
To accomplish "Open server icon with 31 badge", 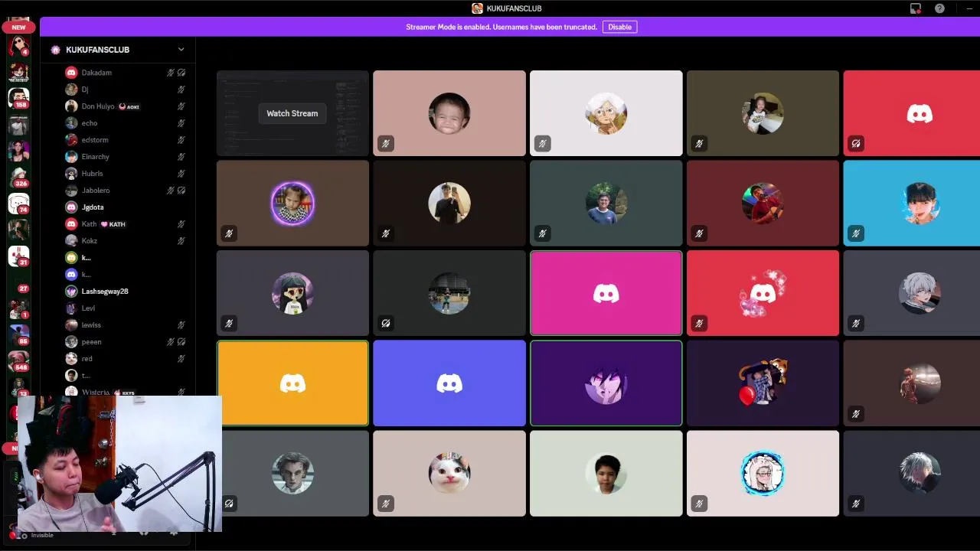I will pos(18,256).
